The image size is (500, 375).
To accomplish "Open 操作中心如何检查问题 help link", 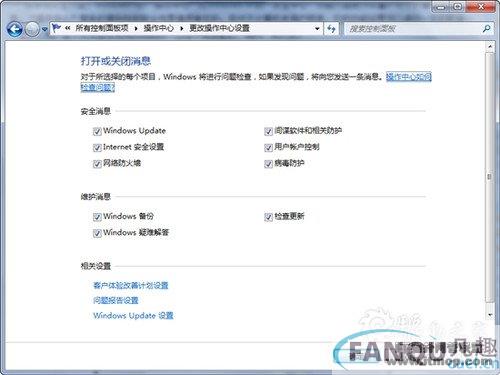I will 409,77.
